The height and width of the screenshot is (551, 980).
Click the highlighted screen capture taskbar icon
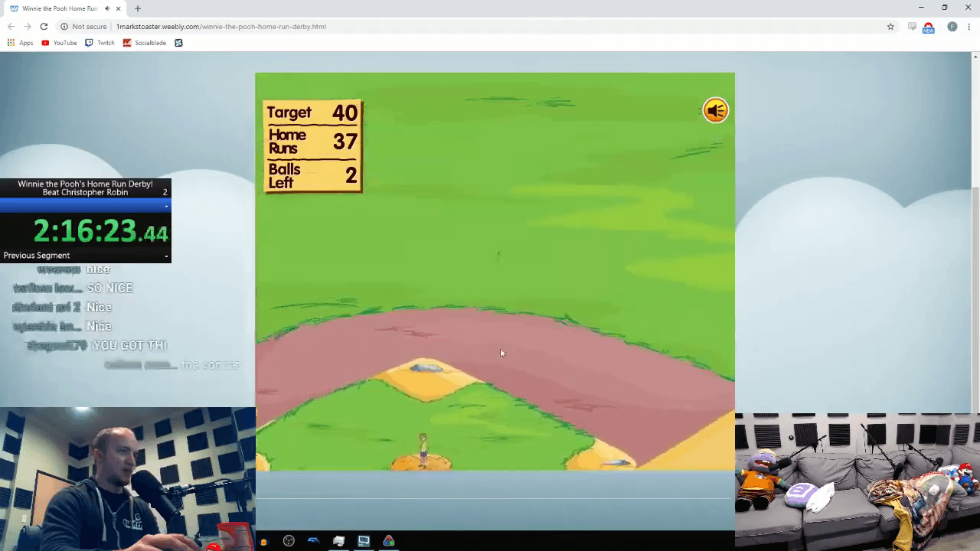[x=364, y=541]
